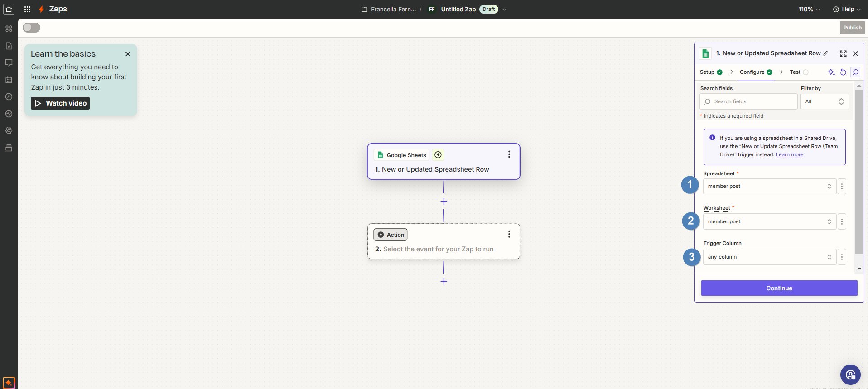Viewport: 868px width, 389px height.
Task: Click inside the Search fields input
Action: [x=748, y=101]
